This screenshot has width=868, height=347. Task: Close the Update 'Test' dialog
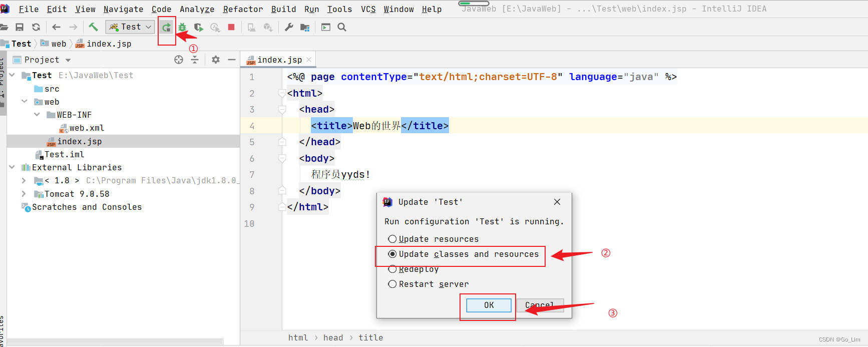pos(557,202)
